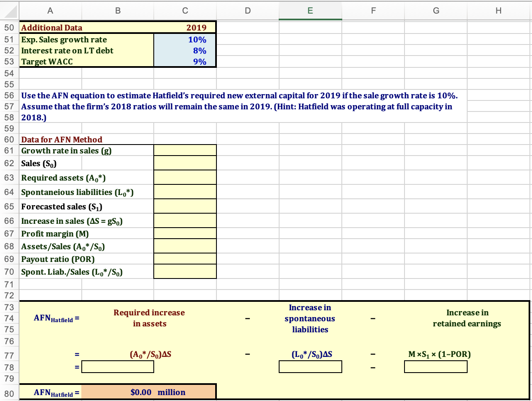Select row 70 header
Viewport: 532px width, 401px height.
[x=9, y=272]
